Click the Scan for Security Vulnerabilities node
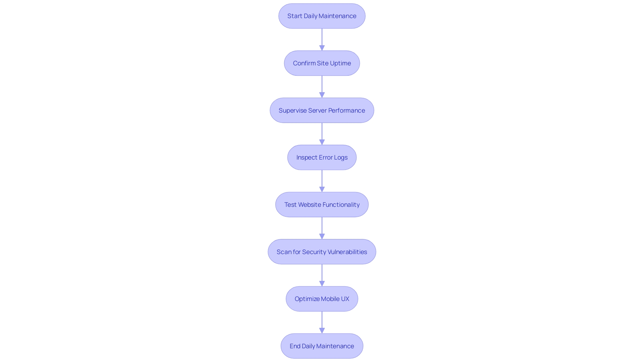This screenshot has height=362, width=644. point(322,251)
